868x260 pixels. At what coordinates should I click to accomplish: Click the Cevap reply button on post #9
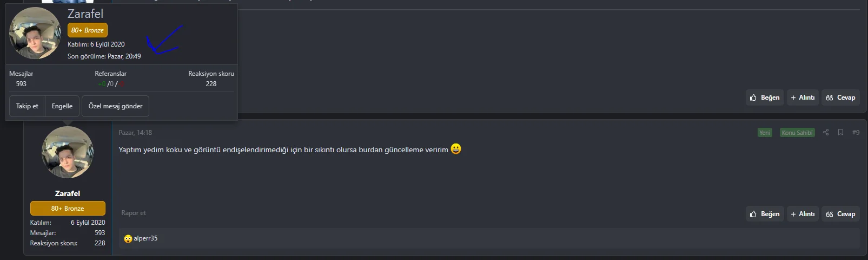click(x=840, y=214)
